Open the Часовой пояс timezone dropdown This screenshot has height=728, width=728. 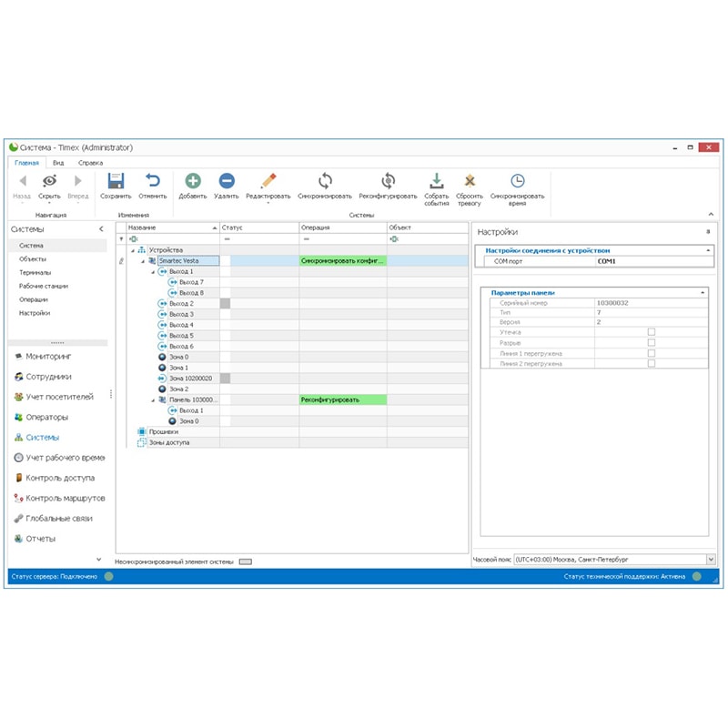point(710,560)
